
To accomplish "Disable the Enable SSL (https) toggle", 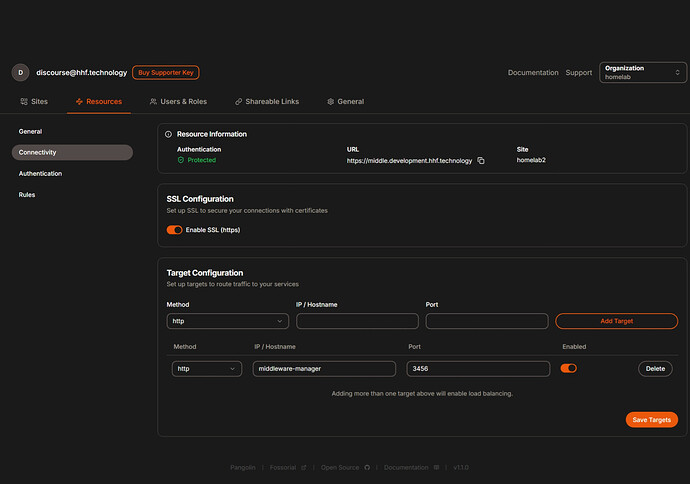I will pos(174,230).
